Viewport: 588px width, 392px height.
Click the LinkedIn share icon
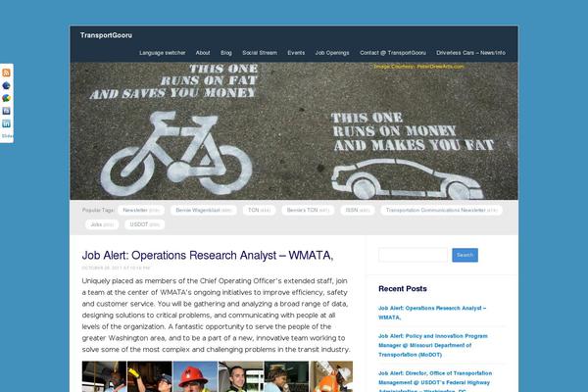(x=7, y=123)
